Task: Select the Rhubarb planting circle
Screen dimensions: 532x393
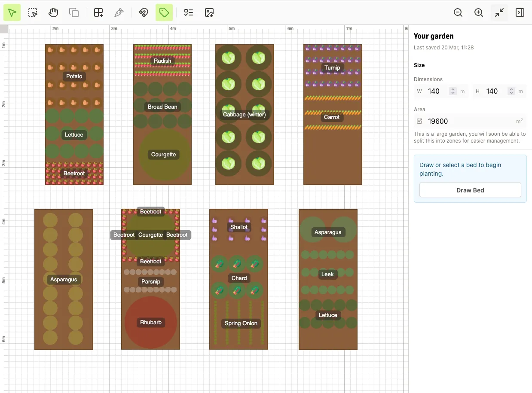Action: [x=150, y=323]
